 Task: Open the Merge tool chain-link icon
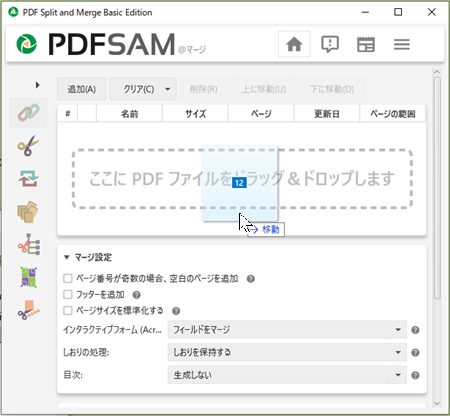28,113
